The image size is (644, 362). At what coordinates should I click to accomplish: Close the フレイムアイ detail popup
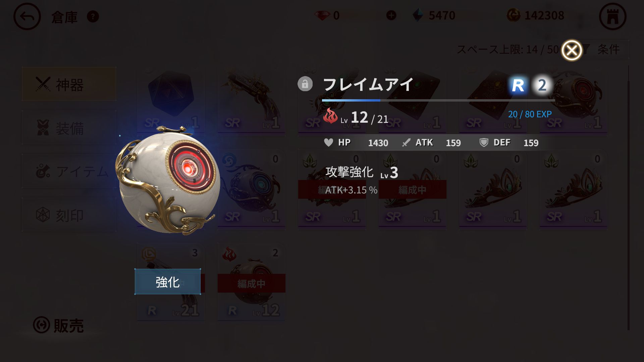coord(572,51)
